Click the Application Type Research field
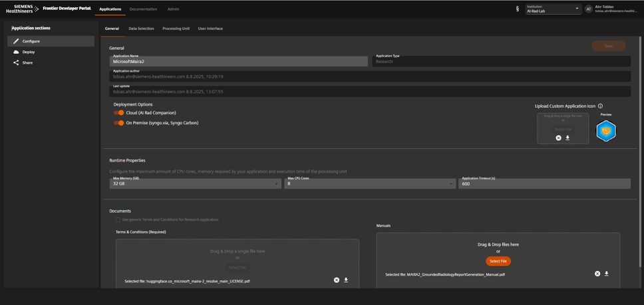Screen dimensions: 644x305 (502, 61)
